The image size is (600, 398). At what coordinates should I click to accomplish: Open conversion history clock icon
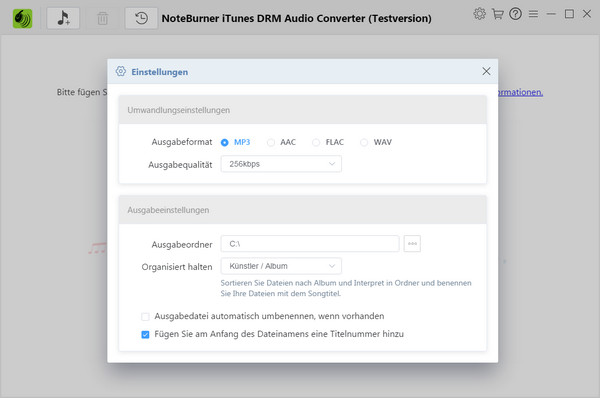coord(141,18)
